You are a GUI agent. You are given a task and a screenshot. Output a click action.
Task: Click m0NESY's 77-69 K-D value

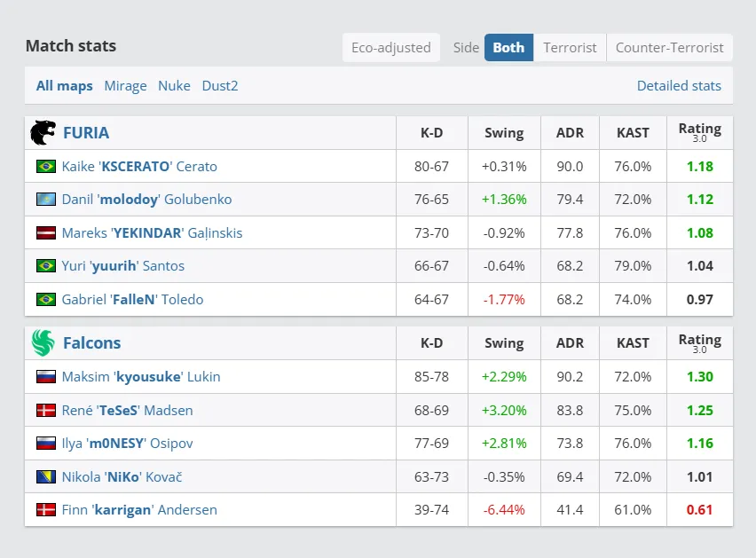pos(431,443)
